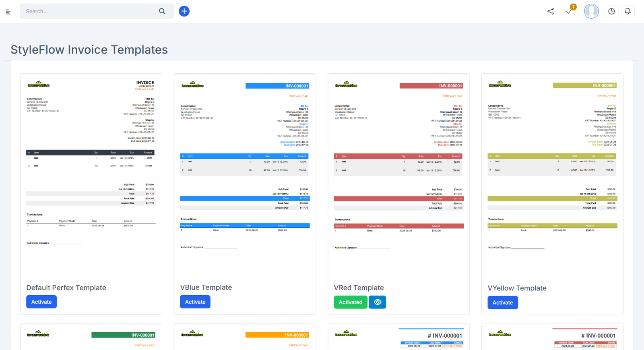
Task: Click the search magnifier icon
Action: coord(162,11)
